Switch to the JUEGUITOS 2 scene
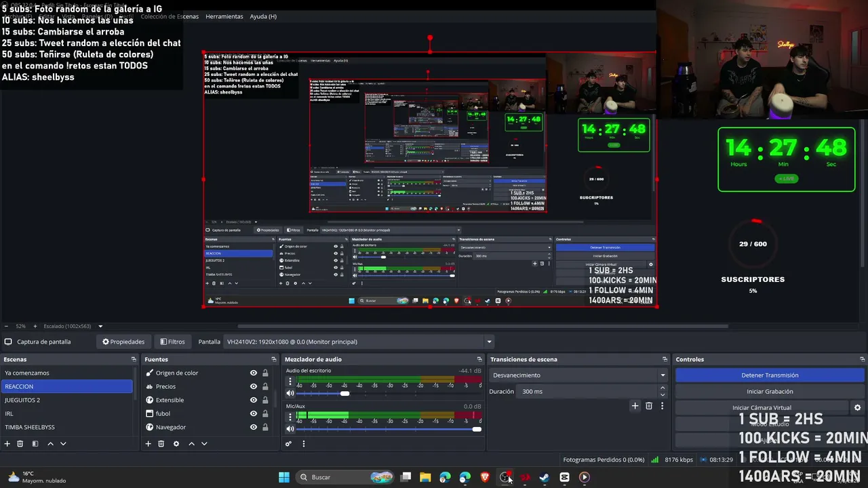 (x=66, y=400)
